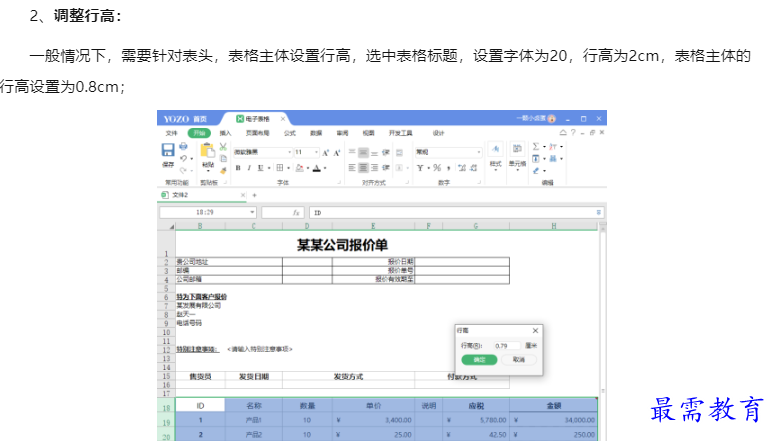Toggle bottom vertical alignment
The height and width of the screenshot is (441, 772).
pos(375,153)
